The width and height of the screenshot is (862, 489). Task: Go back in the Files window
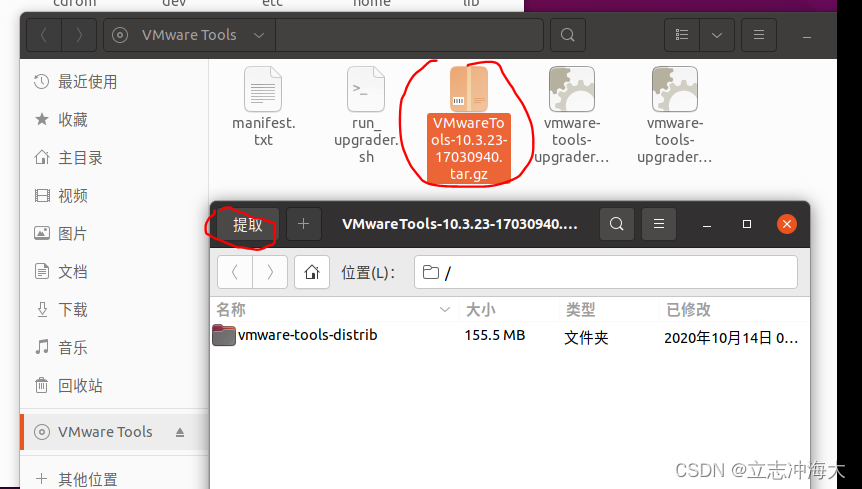point(44,35)
